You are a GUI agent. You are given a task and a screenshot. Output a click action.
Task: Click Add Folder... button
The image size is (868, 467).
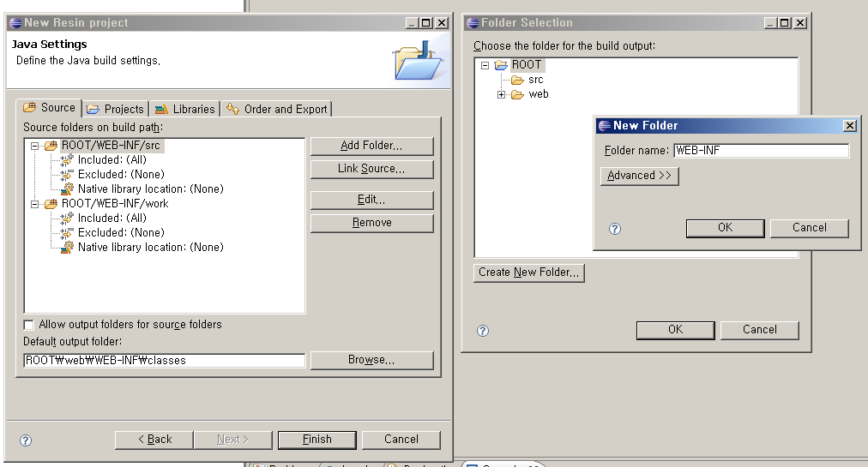(371, 146)
